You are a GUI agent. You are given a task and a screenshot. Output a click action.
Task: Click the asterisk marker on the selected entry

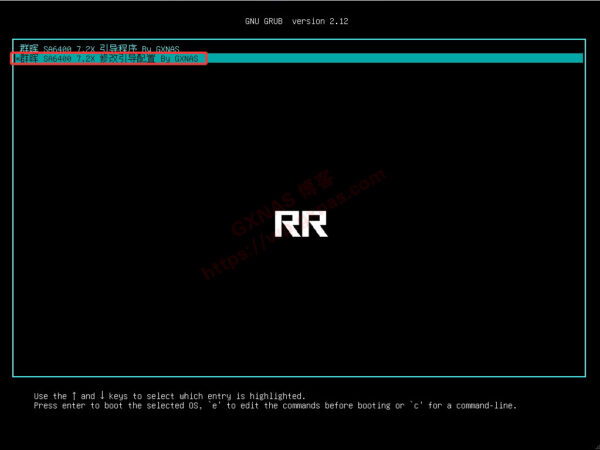[18, 60]
